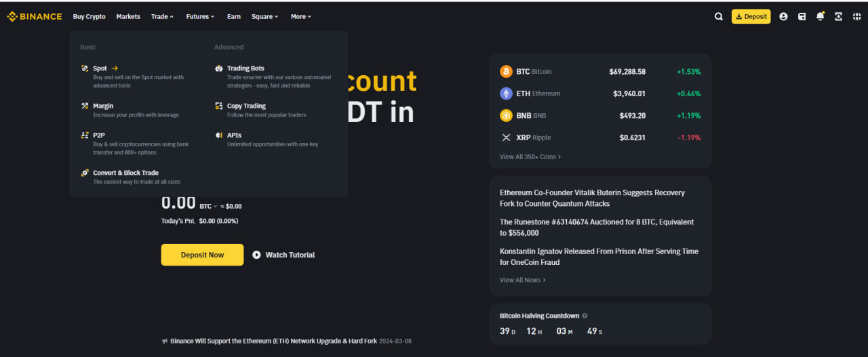Click the XRP -1.19% change value
The image size is (868, 357).
[689, 138]
